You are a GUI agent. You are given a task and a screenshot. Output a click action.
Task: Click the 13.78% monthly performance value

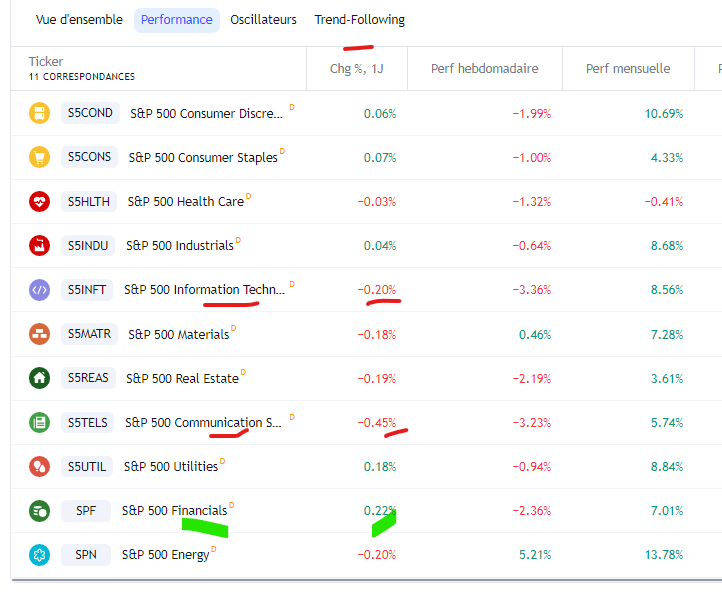(664, 555)
